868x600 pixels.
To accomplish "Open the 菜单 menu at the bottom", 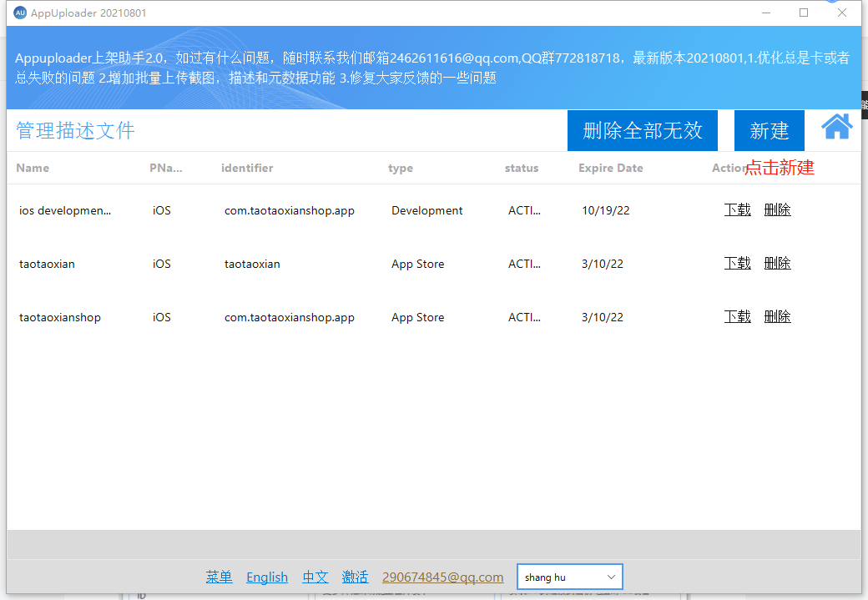I will pos(219,577).
